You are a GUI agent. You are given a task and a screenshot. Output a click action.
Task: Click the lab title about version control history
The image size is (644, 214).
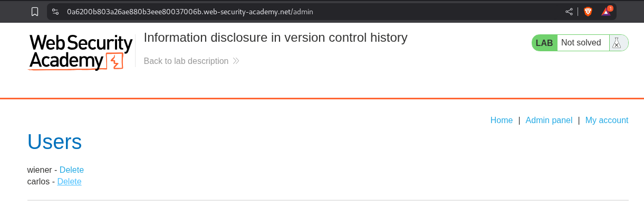click(275, 38)
